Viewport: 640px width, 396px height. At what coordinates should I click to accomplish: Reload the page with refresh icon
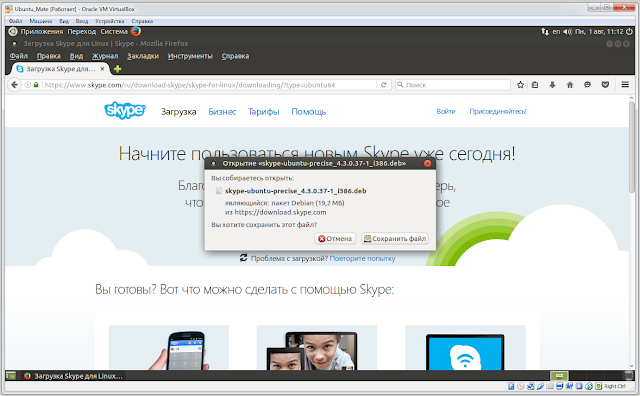point(383,85)
